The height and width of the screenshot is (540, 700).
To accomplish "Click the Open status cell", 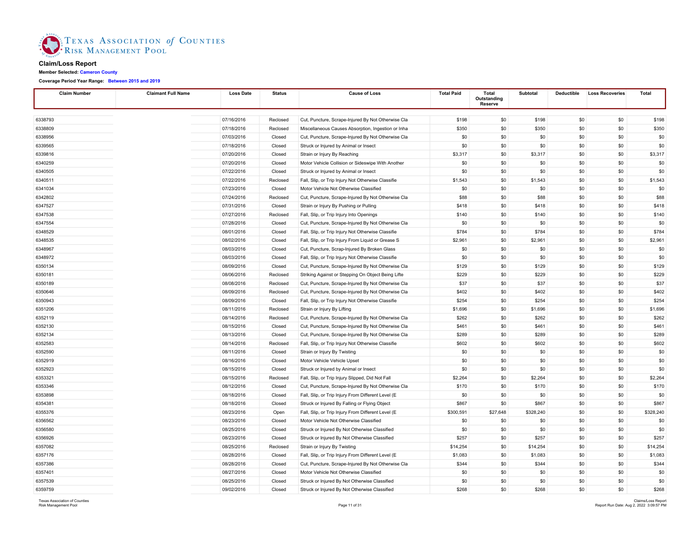I will click(x=279, y=412).
